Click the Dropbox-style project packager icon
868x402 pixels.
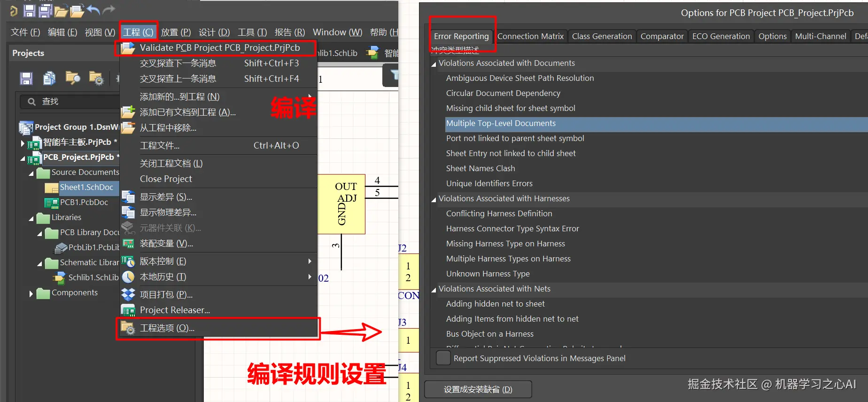tap(128, 294)
